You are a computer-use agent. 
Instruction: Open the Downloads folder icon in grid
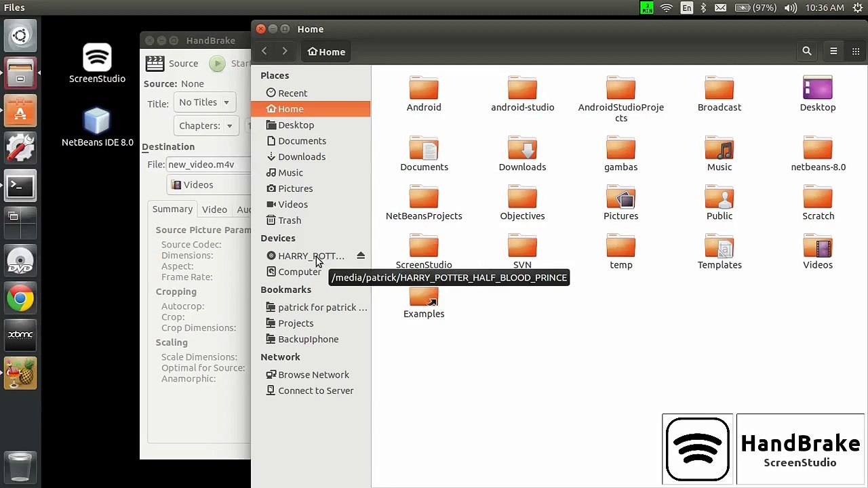point(522,153)
